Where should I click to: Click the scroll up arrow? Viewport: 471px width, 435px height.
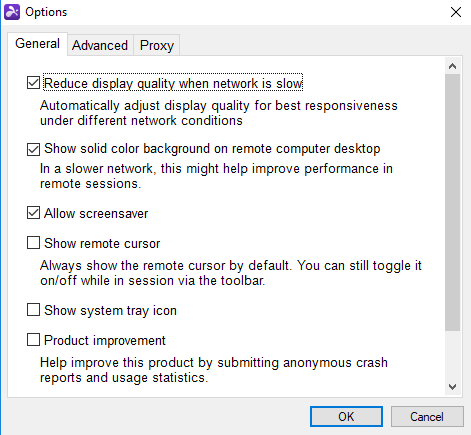[x=452, y=66]
